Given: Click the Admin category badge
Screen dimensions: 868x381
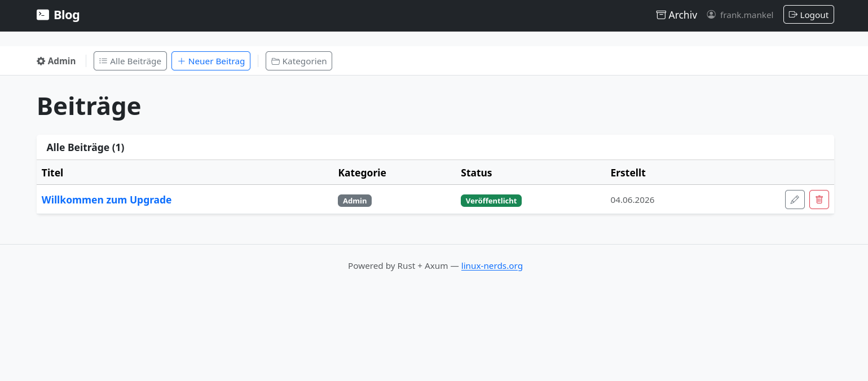Looking at the screenshot, I should [x=355, y=201].
